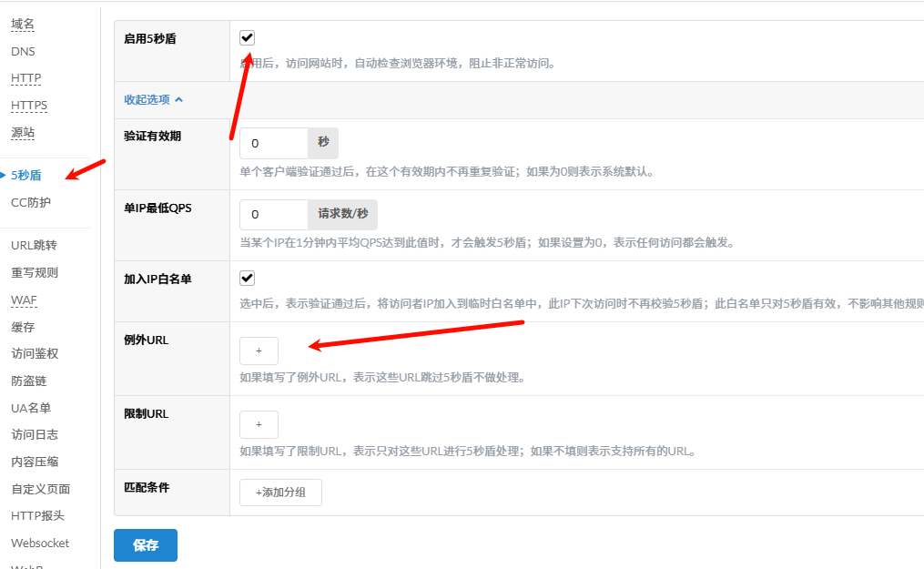Select the Websocket sidebar item
Image resolution: width=924 pixels, height=569 pixels.
click(x=40, y=543)
